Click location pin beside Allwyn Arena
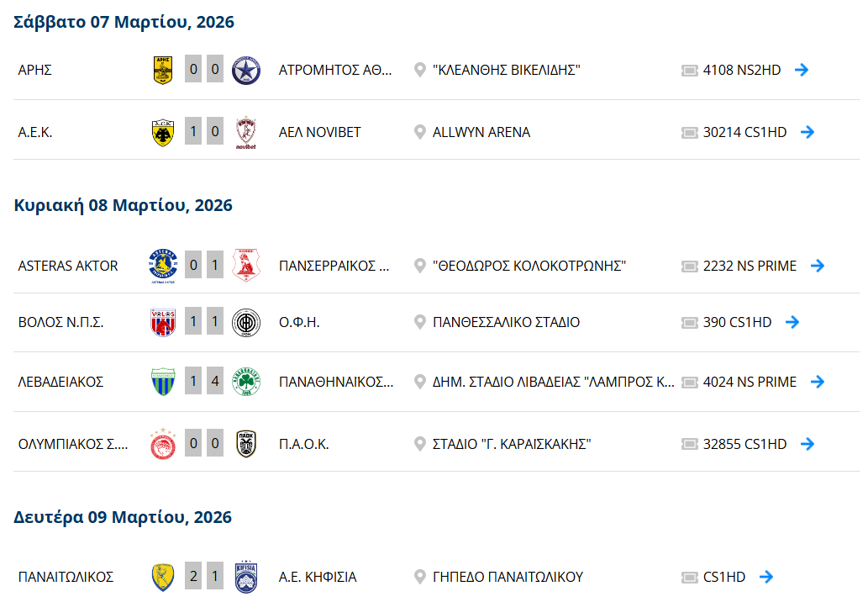Viewport: 868px width, 602px height. click(420, 132)
